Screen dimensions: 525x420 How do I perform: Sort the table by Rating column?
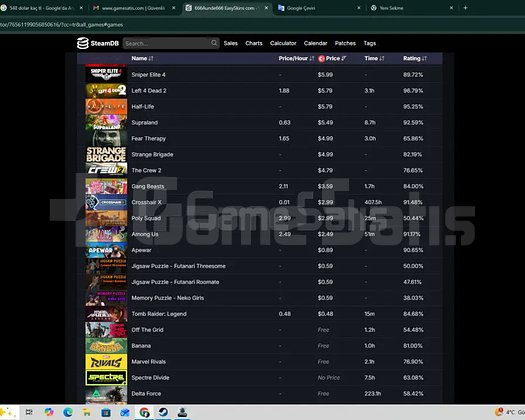point(415,58)
